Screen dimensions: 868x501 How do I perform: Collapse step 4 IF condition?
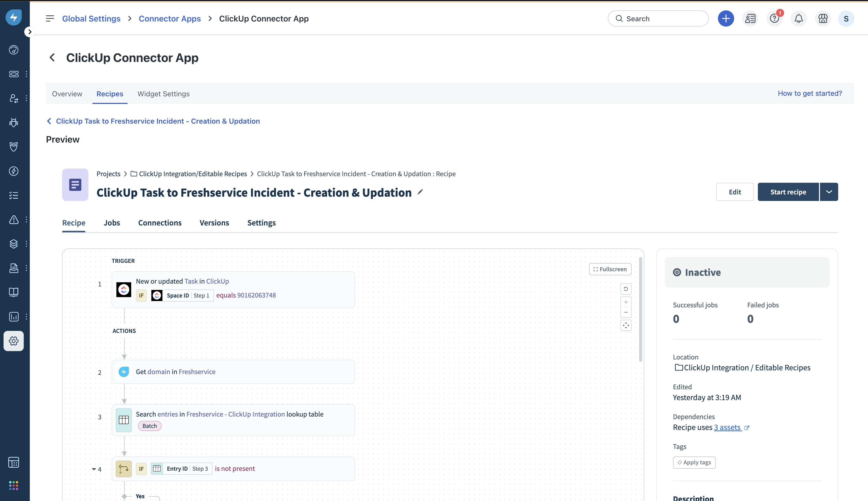click(94, 469)
